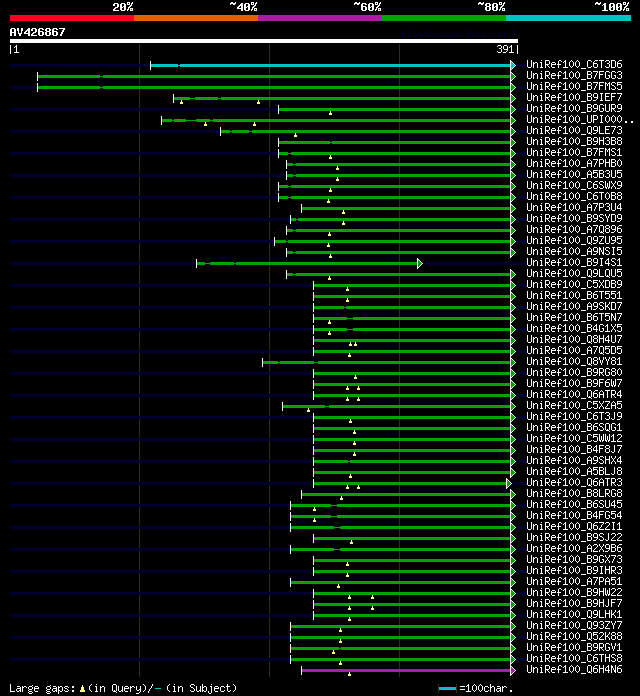Click the white query sequence bar
640x696 pixels.
tap(264, 41)
